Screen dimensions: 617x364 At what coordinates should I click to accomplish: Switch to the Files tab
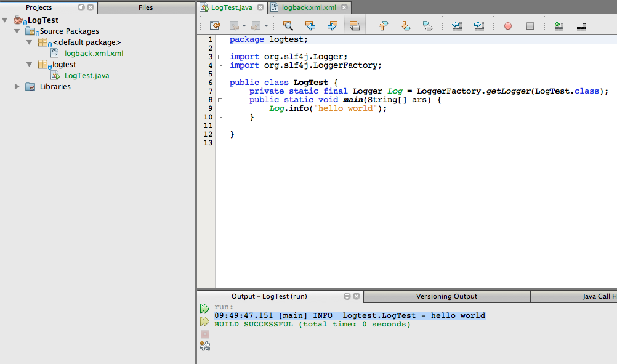(145, 7)
